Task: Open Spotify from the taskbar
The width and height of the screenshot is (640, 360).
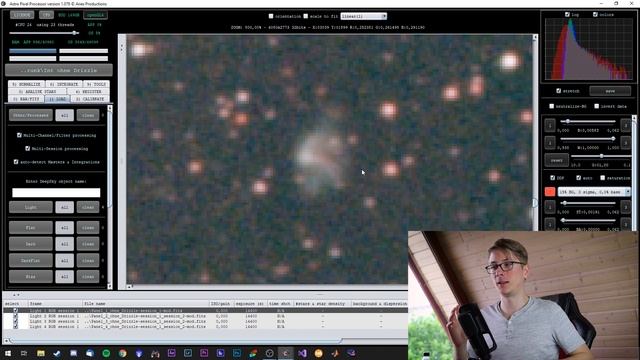Action: click(x=106, y=353)
